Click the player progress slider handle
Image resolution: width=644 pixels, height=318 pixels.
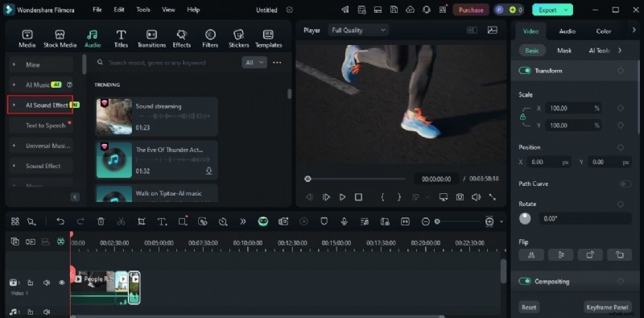pyautogui.click(x=308, y=179)
